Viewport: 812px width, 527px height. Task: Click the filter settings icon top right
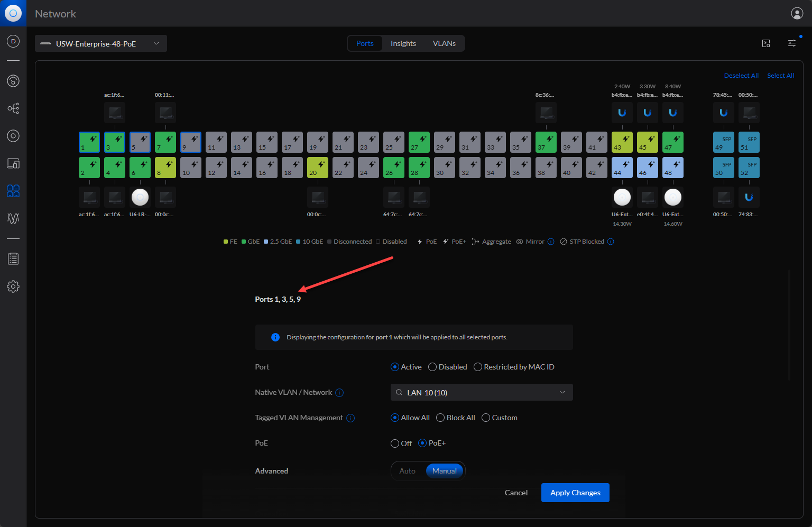[791, 43]
